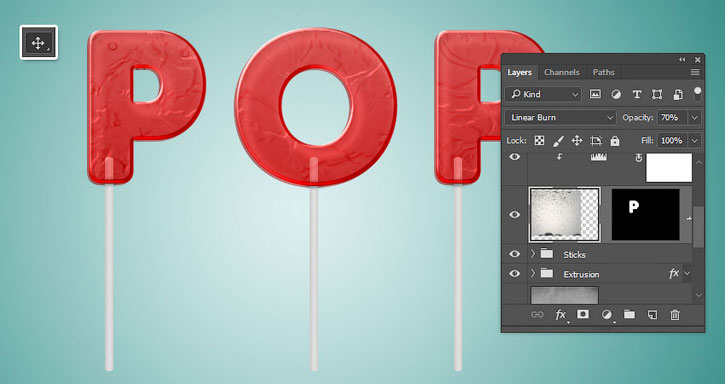Open the Linear Burn blend mode dropdown
Viewport: 725px width, 384px height.
pyautogui.click(x=560, y=118)
